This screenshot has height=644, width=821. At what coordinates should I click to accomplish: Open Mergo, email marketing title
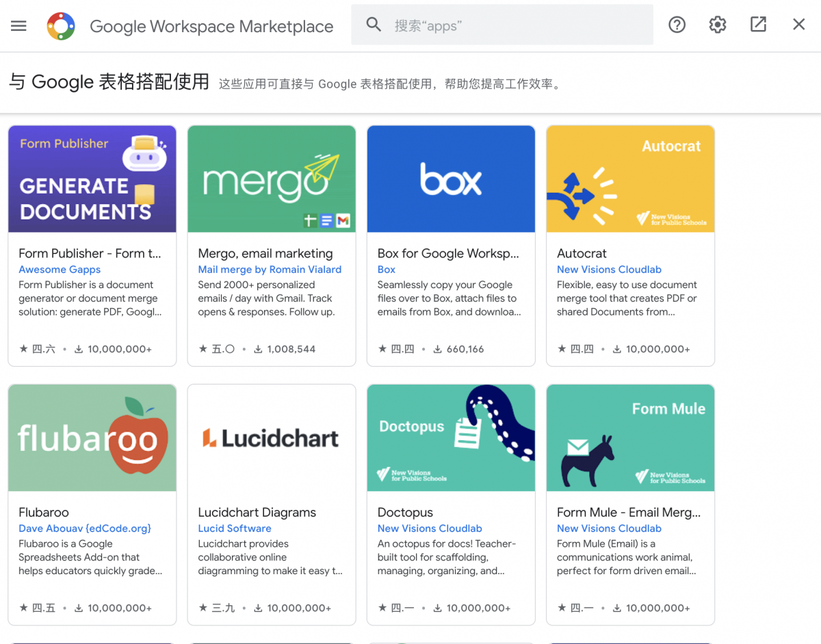coord(265,253)
